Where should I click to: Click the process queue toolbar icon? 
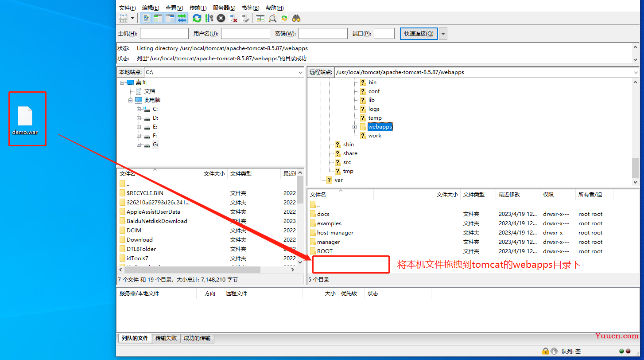pyautogui.click(x=209, y=18)
